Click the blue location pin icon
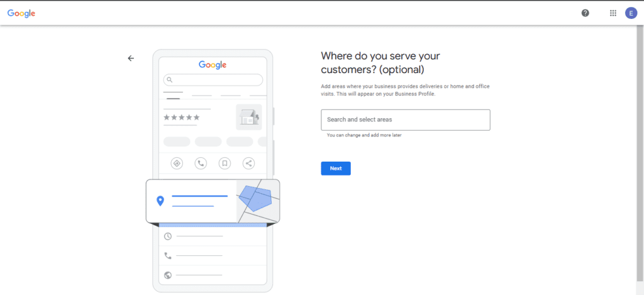 pos(160,201)
